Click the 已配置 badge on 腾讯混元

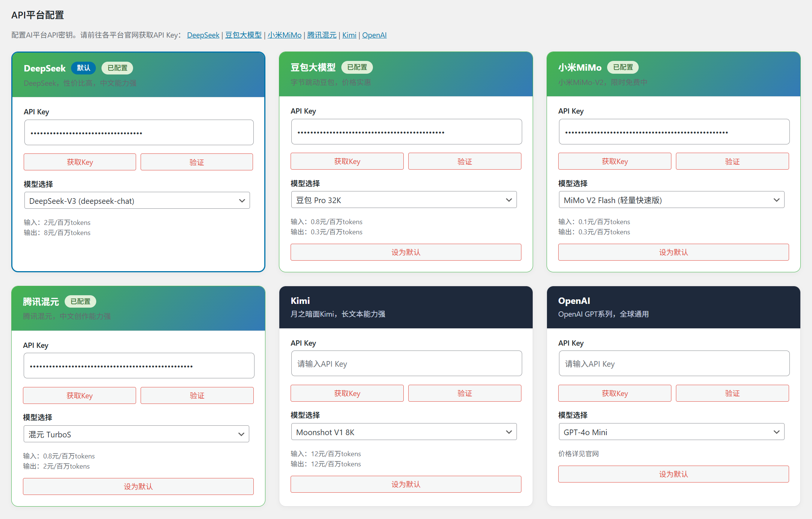(80, 302)
